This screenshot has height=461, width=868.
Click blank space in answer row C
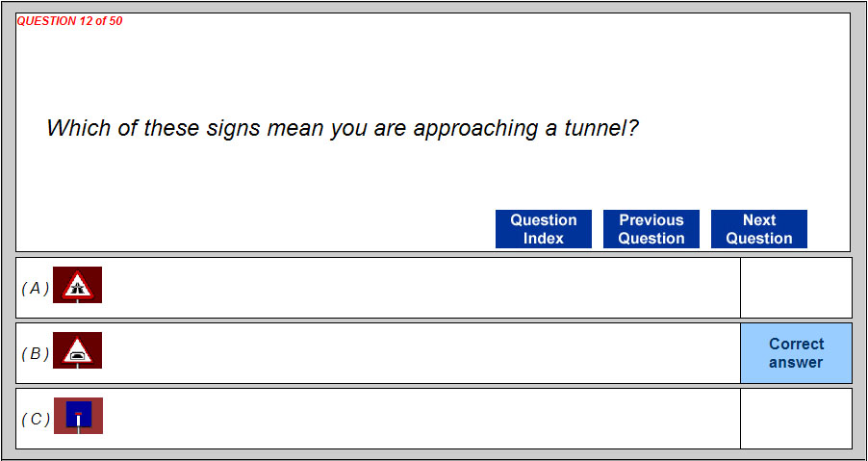tap(414, 419)
